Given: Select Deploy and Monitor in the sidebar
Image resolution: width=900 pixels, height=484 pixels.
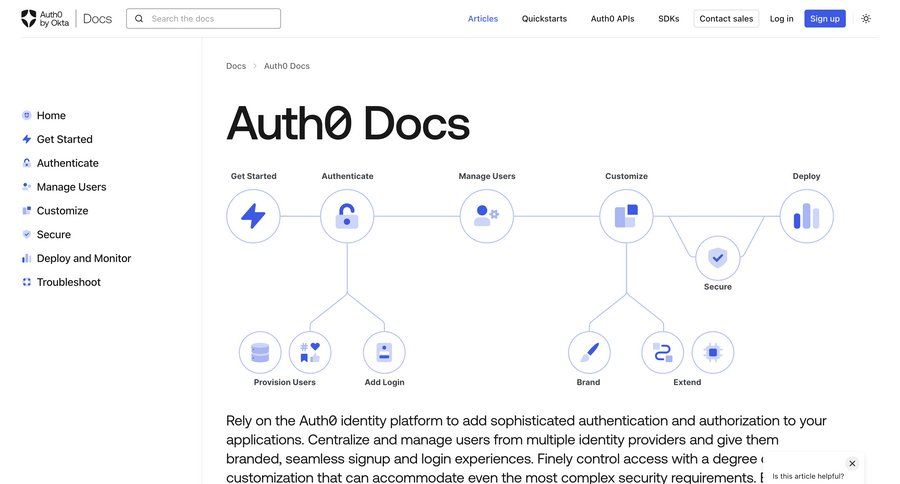Looking at the screenshot, I should 84,258.
